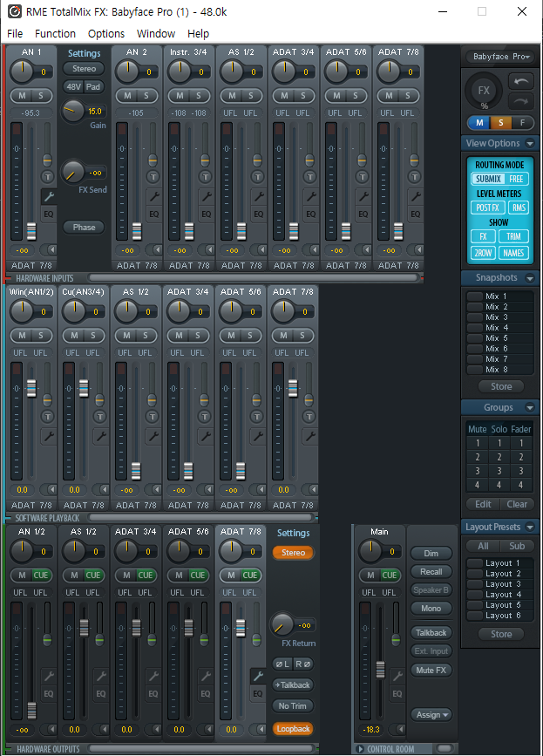This screenshot has height=756, width=543.
Task: Click right phase invert RØ button
Action: coord(303,664)
